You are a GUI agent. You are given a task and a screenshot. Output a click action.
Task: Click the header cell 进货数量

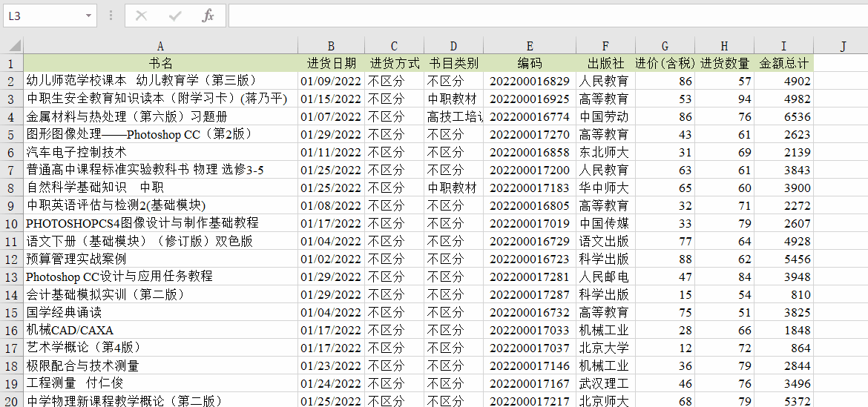tap(725, 63)
